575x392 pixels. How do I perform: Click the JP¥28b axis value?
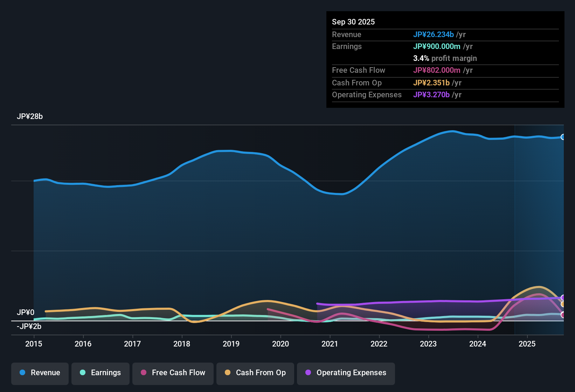click(30, 117)
